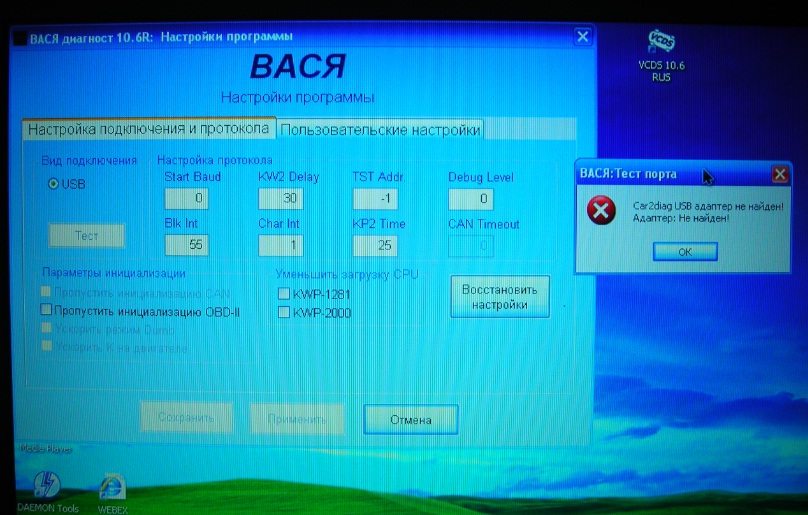808x515 pixels.
Task: Click the Blk Int value field
Action: pos(187,245)
